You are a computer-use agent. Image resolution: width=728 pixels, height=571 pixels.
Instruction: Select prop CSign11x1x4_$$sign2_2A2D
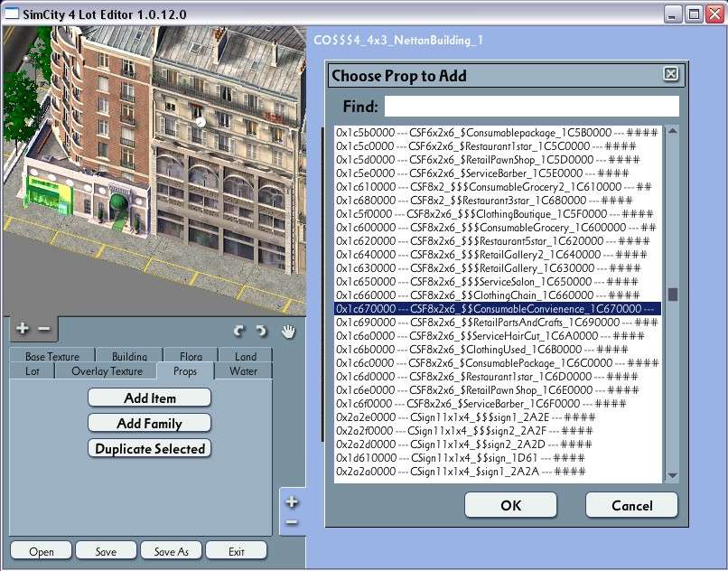coord(498,445)
